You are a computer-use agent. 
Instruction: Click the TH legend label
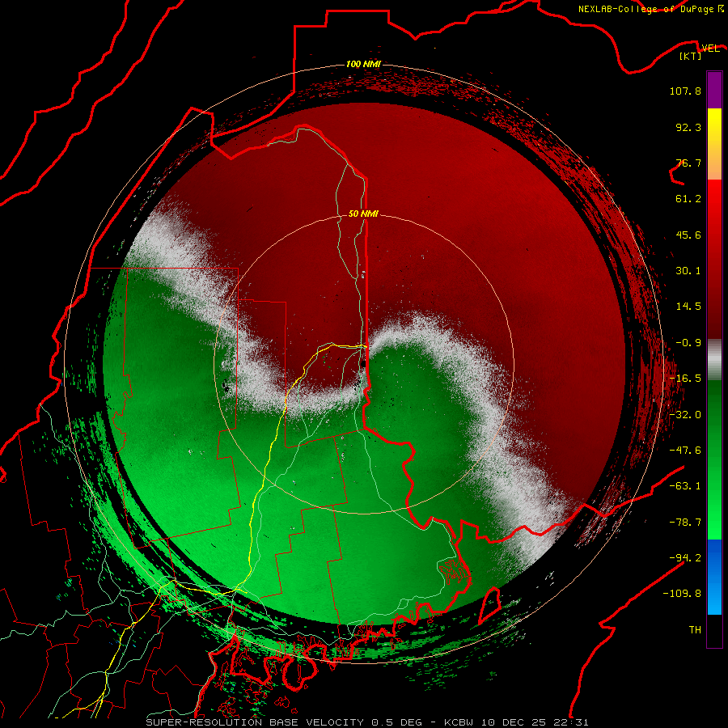point(695,629)
